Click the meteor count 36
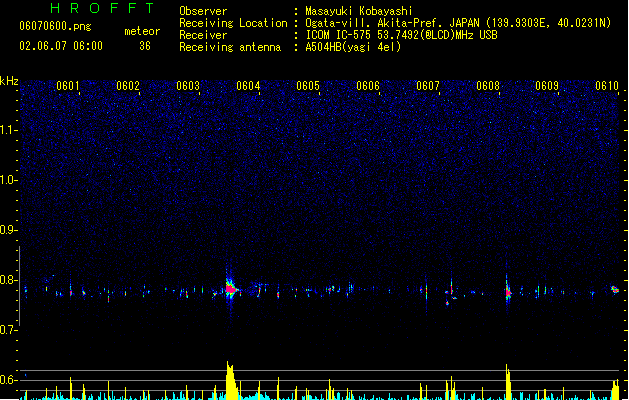Viewport: 629px width, 400px height. click(x=145, y=46)
